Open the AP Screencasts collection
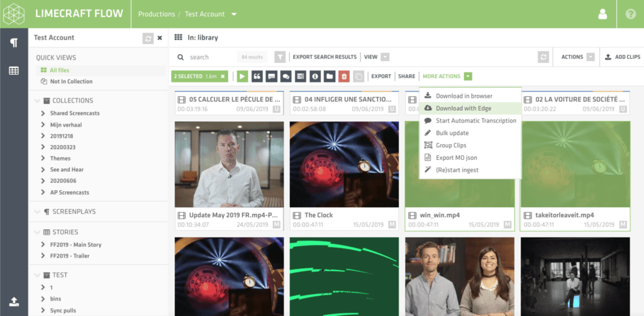 tap(69, 193)
